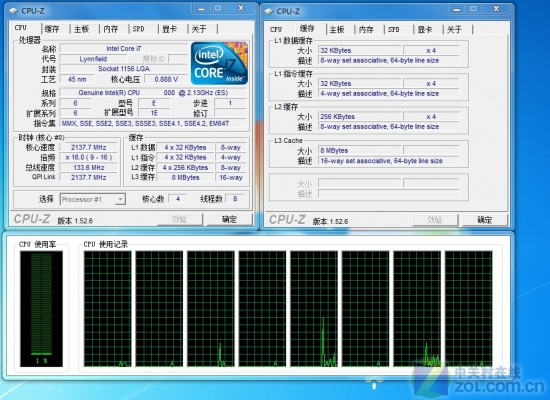The image size is (550, 400).
Task: Click the core voltage value 0.888 V
Action: [166, 79]
